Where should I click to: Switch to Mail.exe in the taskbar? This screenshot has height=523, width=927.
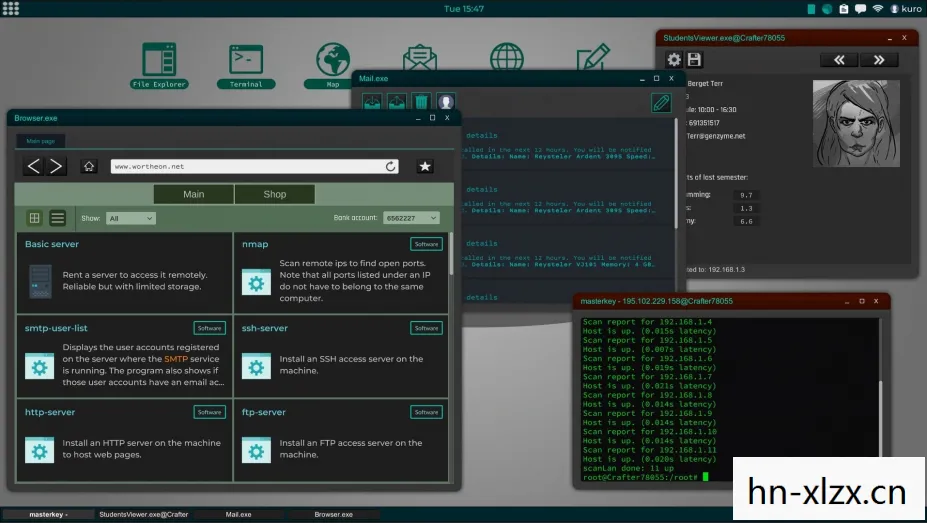pyautogui.click(x=238, y=515)
